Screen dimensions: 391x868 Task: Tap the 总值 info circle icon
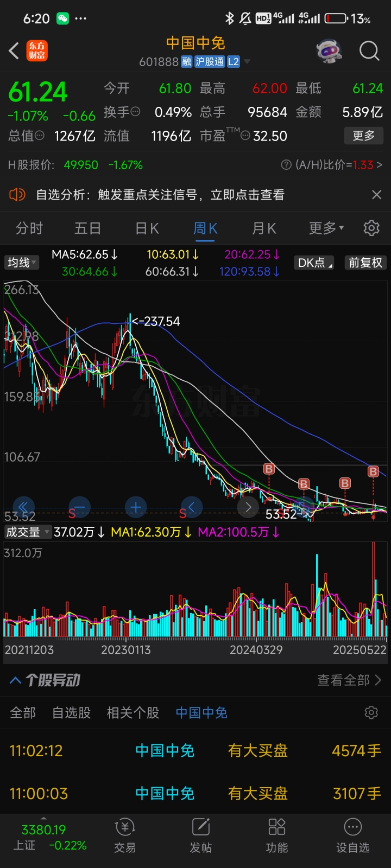(39, 136)
